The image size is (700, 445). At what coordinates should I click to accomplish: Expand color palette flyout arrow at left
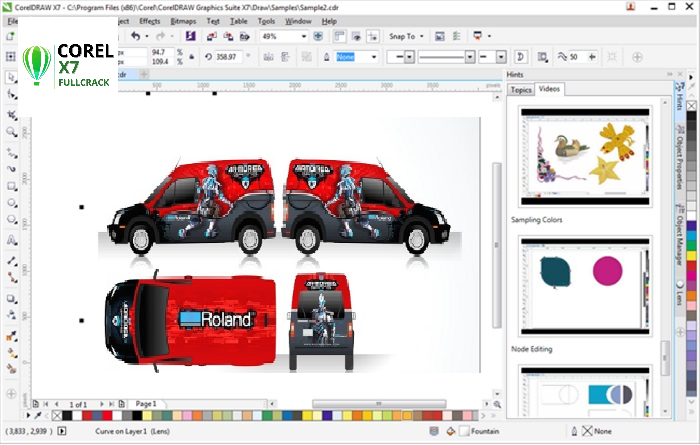(28, 416)
